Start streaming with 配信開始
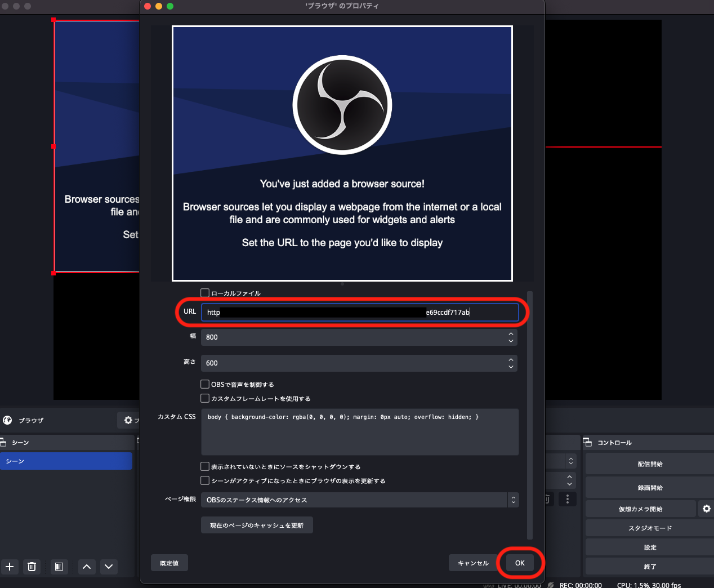 650,464
